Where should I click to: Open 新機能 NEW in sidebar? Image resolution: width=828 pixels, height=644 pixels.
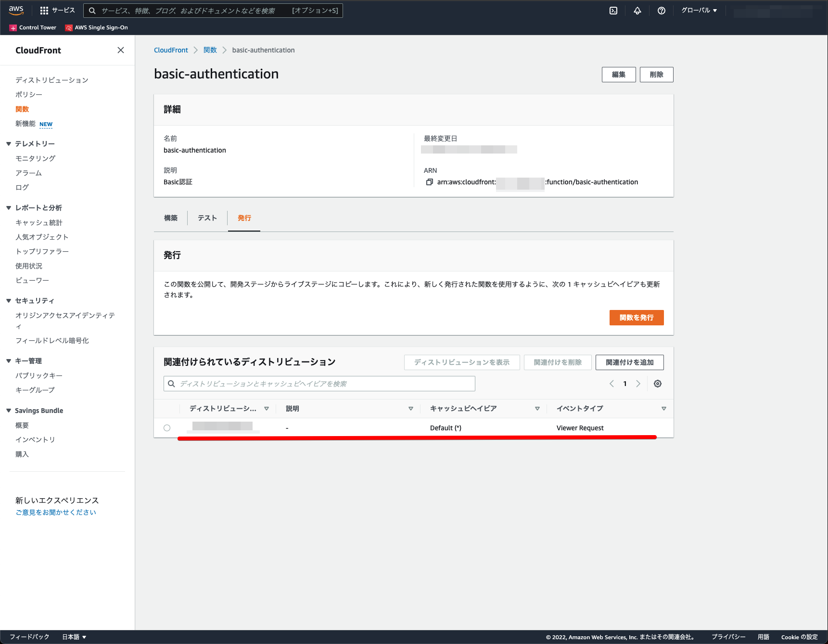[34, 124]
